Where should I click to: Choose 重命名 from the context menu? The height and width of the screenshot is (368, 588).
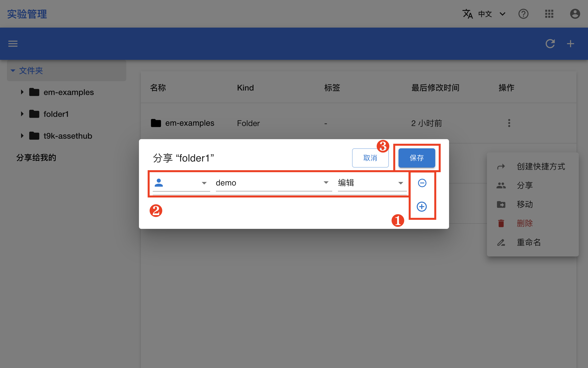pyautogui.click(x=533, y=242)
